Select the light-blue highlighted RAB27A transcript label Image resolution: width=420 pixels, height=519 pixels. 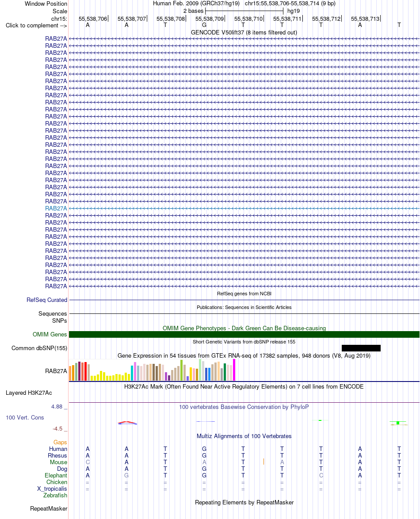(56, 209)
